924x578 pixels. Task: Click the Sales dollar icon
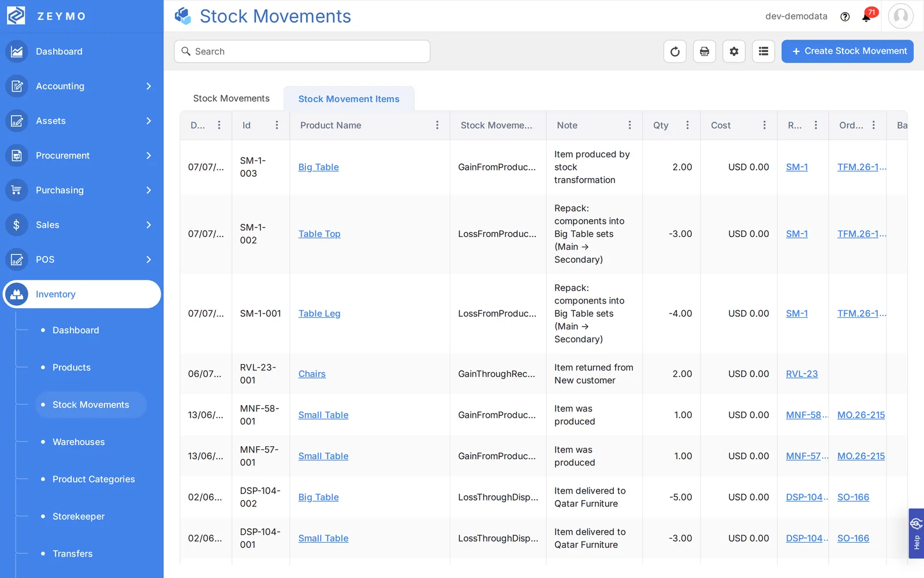17,225
